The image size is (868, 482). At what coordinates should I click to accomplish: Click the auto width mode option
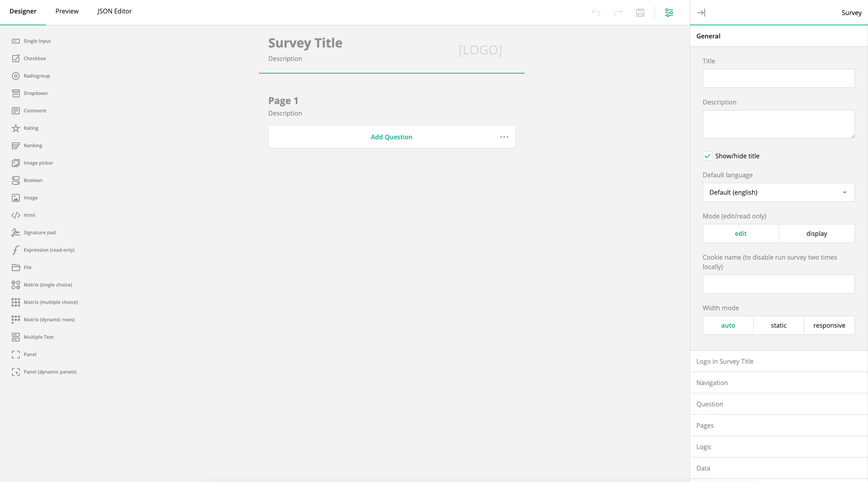(x=728, y=324)
